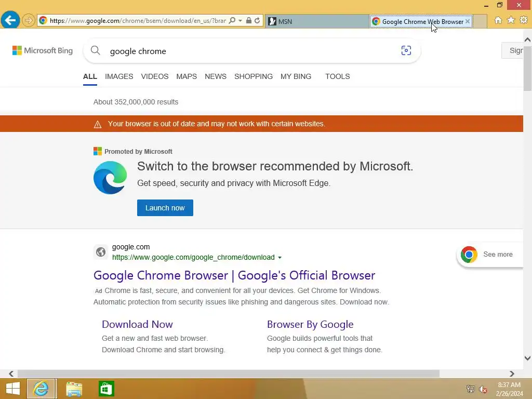The image size is (532, 399).
Task: Click the horizontal scrollbar right arrow
Action: click(512, 374)
